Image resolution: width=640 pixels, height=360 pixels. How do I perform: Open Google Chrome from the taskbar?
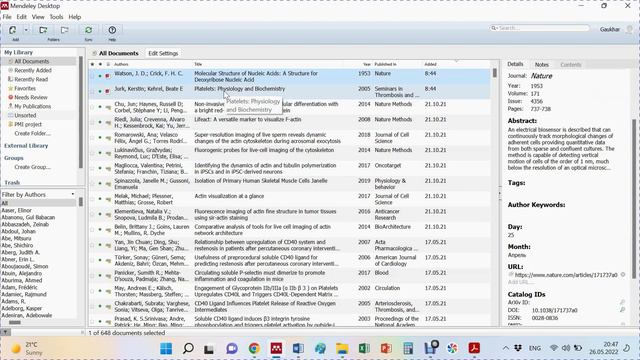pyautogui.click(x=254, y=349)
